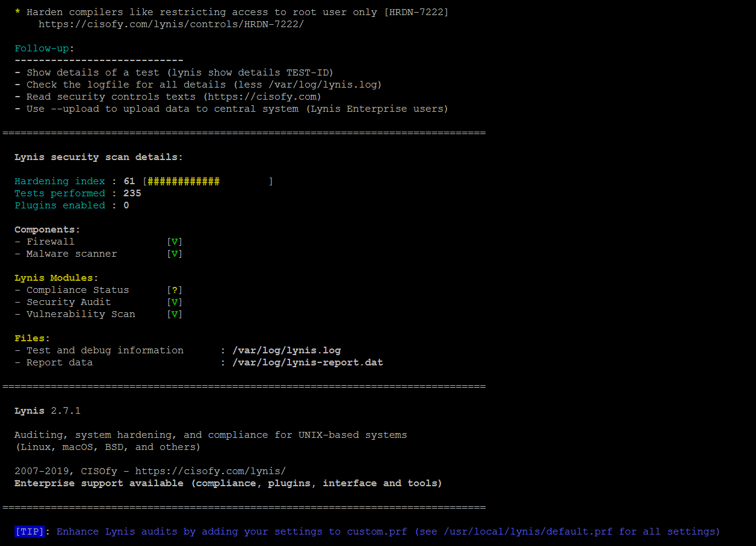Image resolution: width=756 pixels, height=546 pixels.
Task: Click the /var/log/lynis.log path in the Files list
Action: [286, 350]
